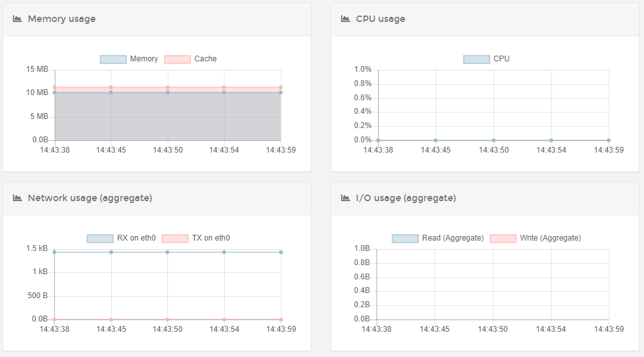Click the I/O usage chart icon
The width and height of the screenshot is (644, 357).
[346, 198]
